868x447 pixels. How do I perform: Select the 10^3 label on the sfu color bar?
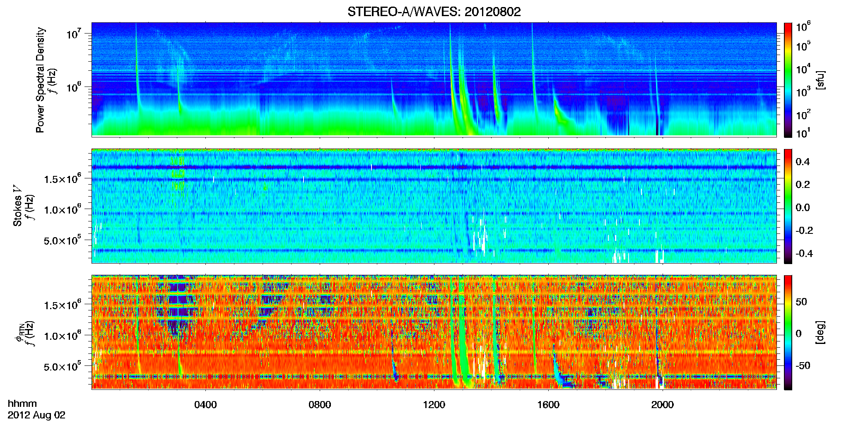click(804, 92)
